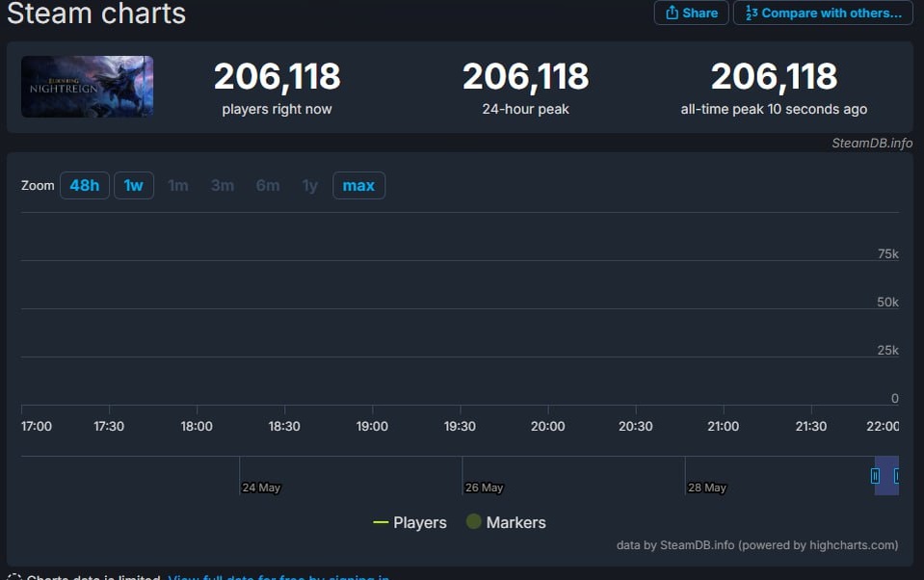The height and width of the screenshot is (580, 924).
Task: Click the all-time peak 10 seconds ago text
Action: click(x=774, y=109)
